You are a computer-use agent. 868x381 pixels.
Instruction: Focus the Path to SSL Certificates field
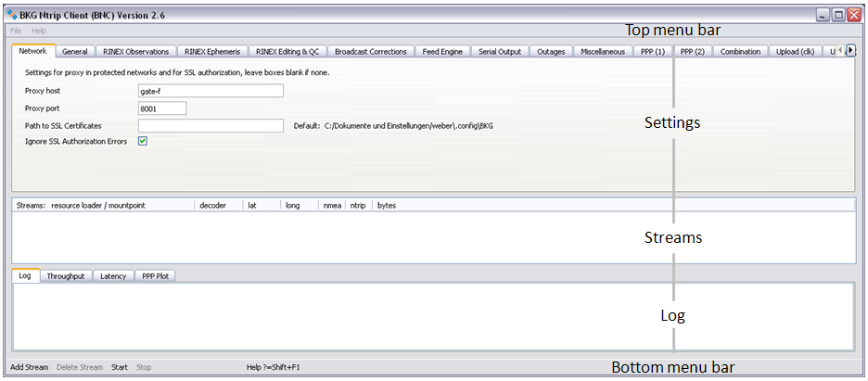pos(210,125)
